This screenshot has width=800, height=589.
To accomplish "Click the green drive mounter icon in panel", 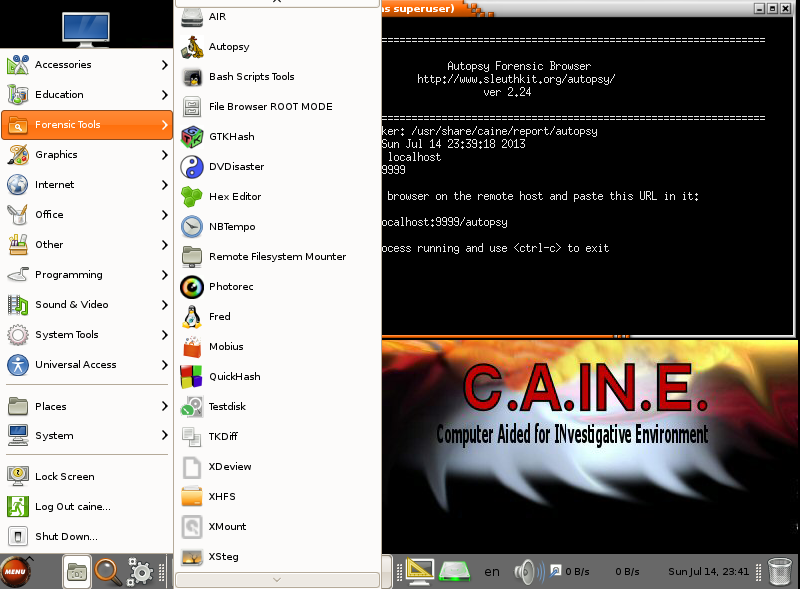I will click(x=455, y=572).
